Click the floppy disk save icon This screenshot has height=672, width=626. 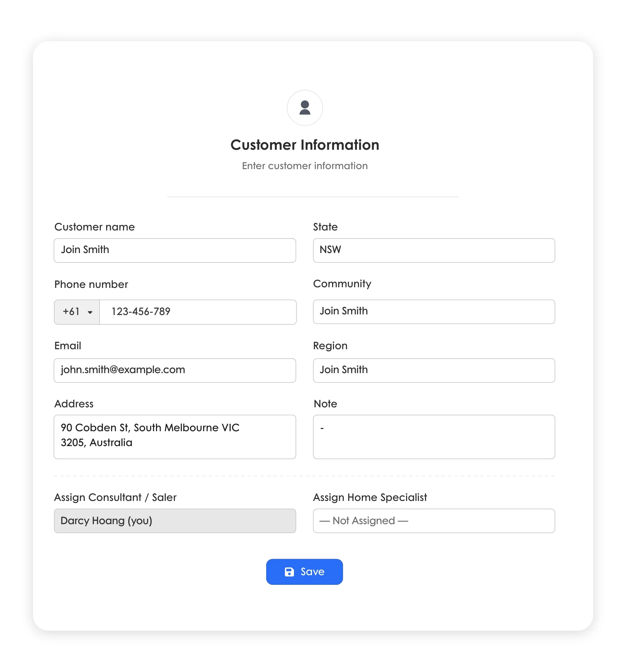tap(289, 572)
